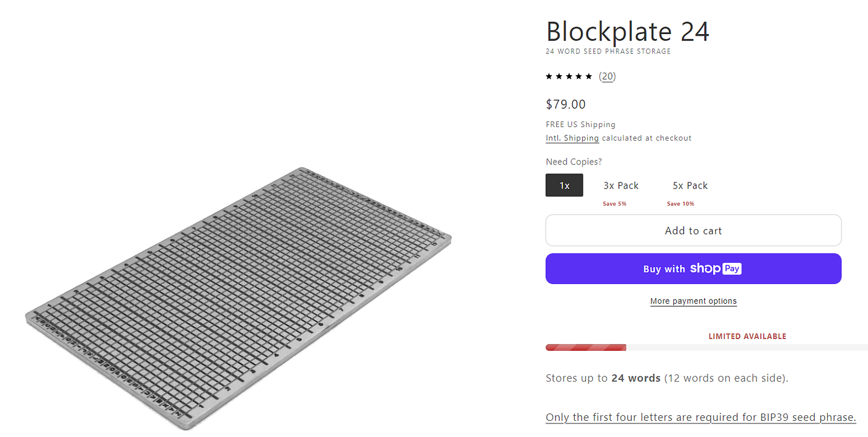Select the 1x quantity option
The height and width of the screenshot is (437, 868).
pyautogui.click(x=564, y=185)
